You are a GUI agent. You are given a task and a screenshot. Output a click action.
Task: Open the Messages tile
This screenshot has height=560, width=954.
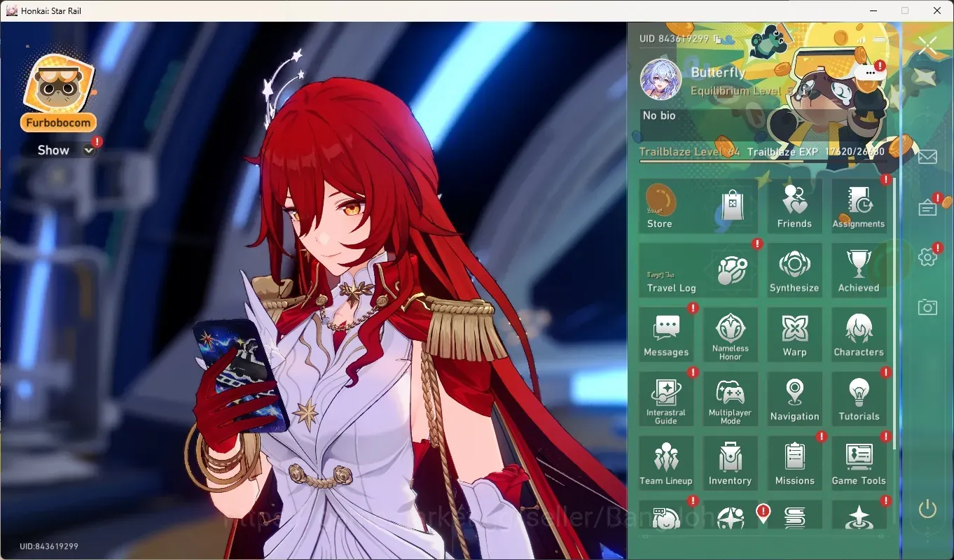(666, 335)
